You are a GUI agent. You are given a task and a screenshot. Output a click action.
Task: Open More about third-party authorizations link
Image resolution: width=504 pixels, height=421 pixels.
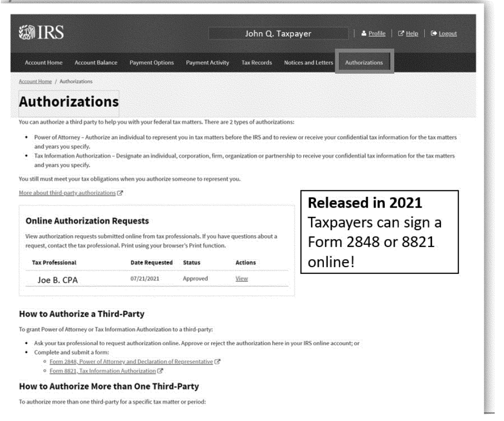[x=67, y=193]
